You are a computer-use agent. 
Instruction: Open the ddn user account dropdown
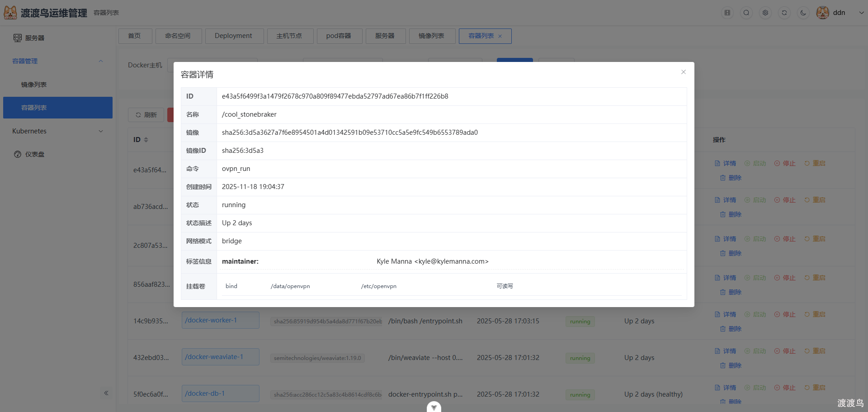pyautogui.click(x=840, y=13)
